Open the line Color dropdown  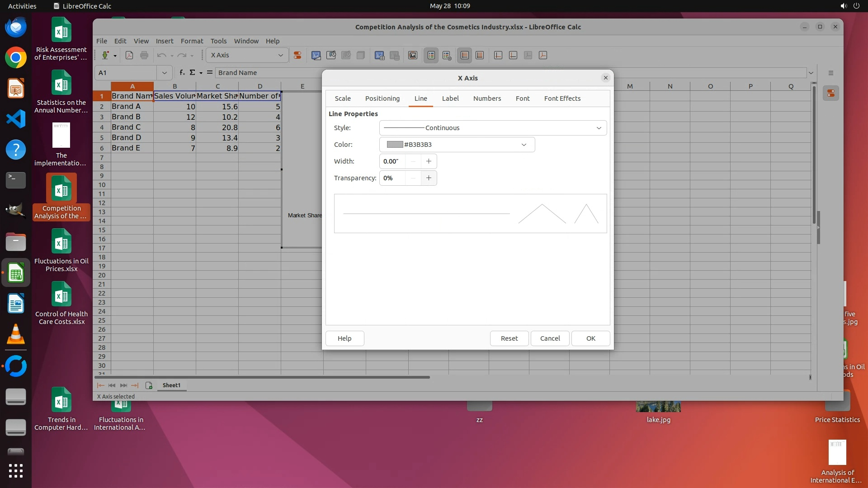(524, 145)
